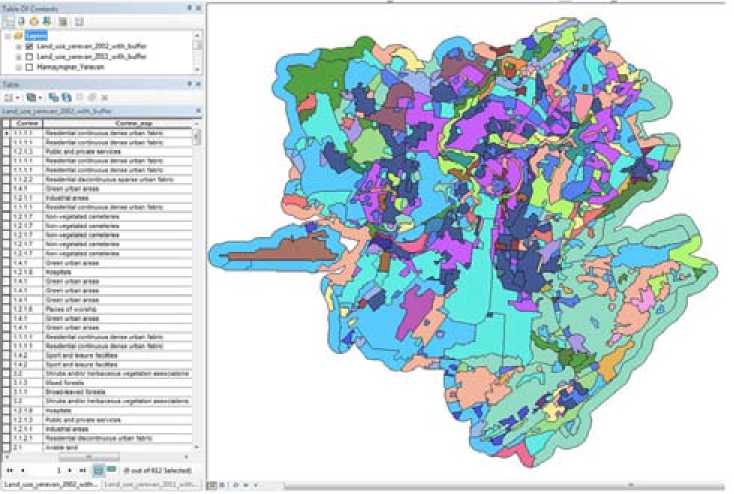This screenshot has height=494, width=734.
Task: Click Select By Attributes icon in Table toolbar
Action: pyautogui.click(x=55, y=98)
